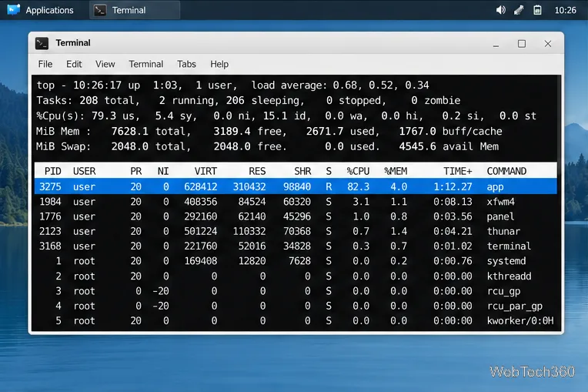Click the network plug icon in tray
588x392 pixels.
click(519, 10)
